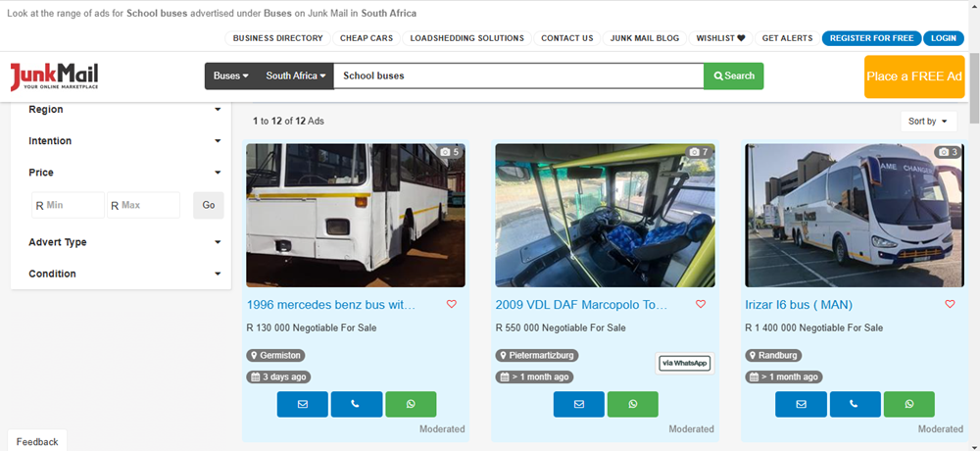Click R 1 400 000 Negotiable For Sale
980x451 pixels.
pyautogui.click(x=813, y=327)
